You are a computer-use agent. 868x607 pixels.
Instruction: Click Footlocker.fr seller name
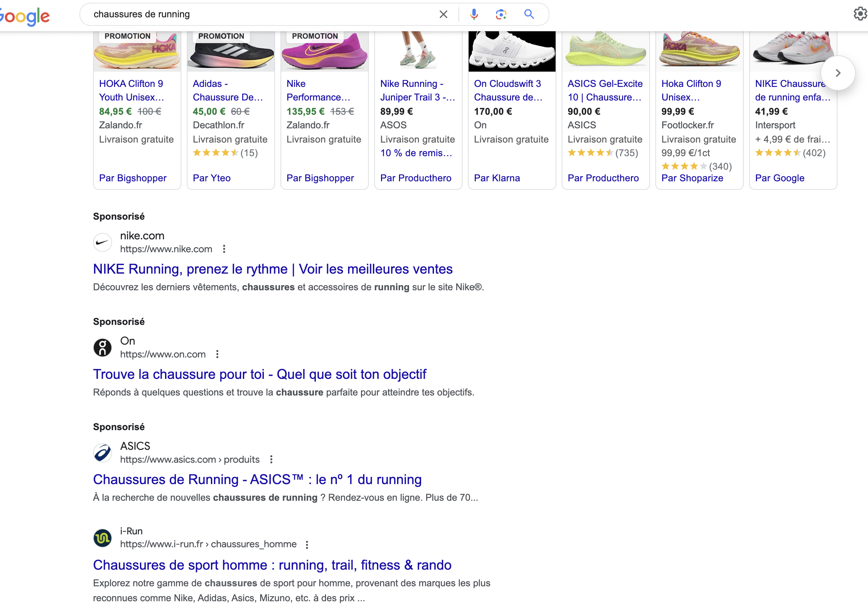(x=688, y=125)
